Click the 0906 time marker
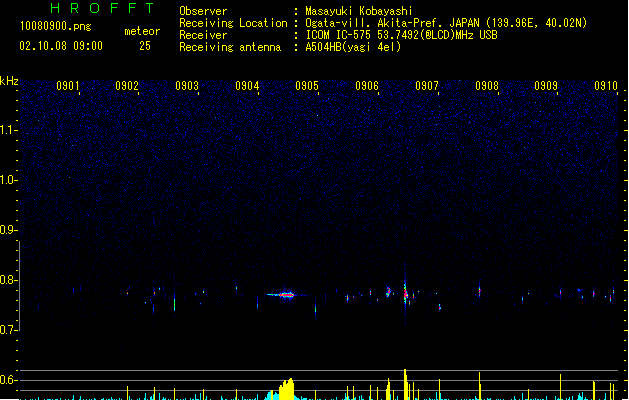The height and width of the screenshot is (400, 629). [x=367, y=86]
